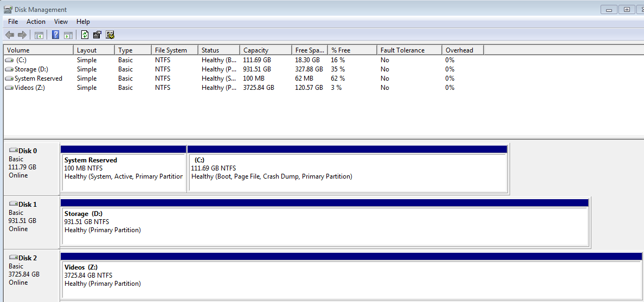The height and width of the screenshot is (302, 644).
Task: Click the 18.30 GB free space cell
Action: (307, 60)
